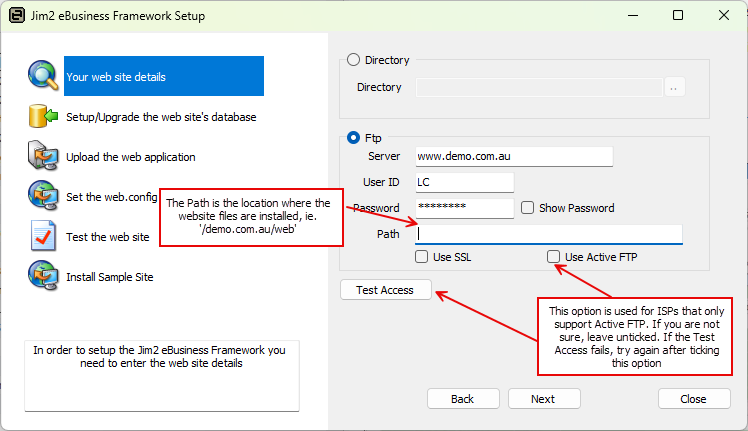Click the Install Sample Site icon
Screen dimensions: 748x431
tap(44, 275)
